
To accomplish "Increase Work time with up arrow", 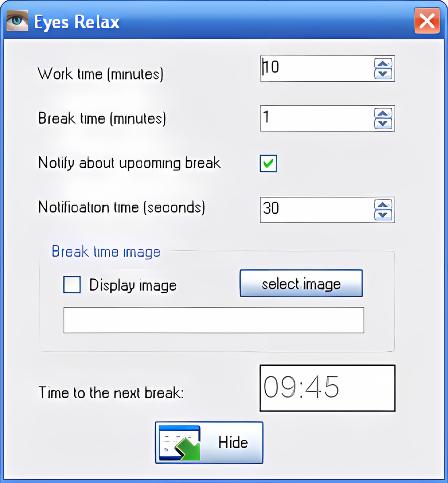I will [x=383, y=64].
